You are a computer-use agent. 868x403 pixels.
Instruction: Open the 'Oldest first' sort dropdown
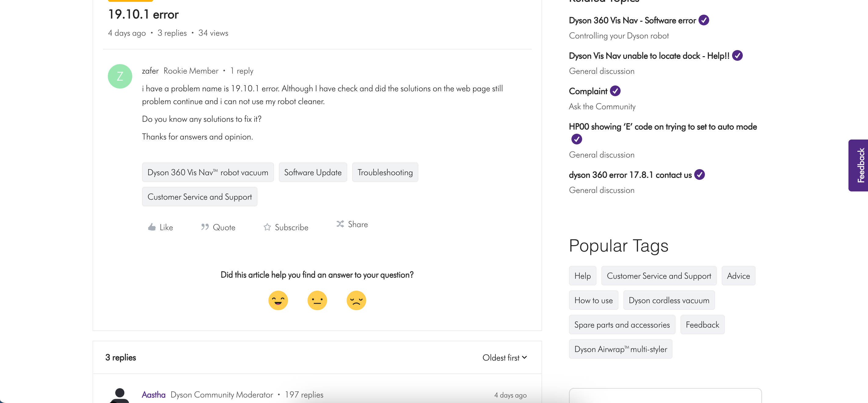click(x=504, y=357)
